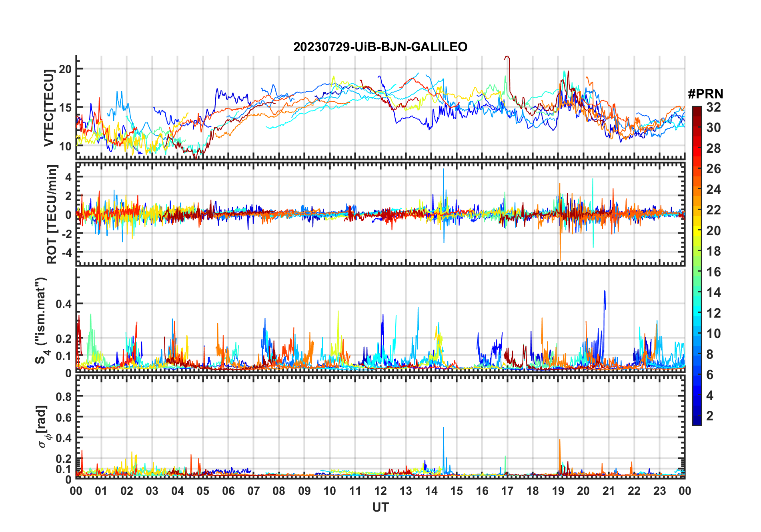Click the UT x-axis label
761x532 pixels.
pos(380,507)
